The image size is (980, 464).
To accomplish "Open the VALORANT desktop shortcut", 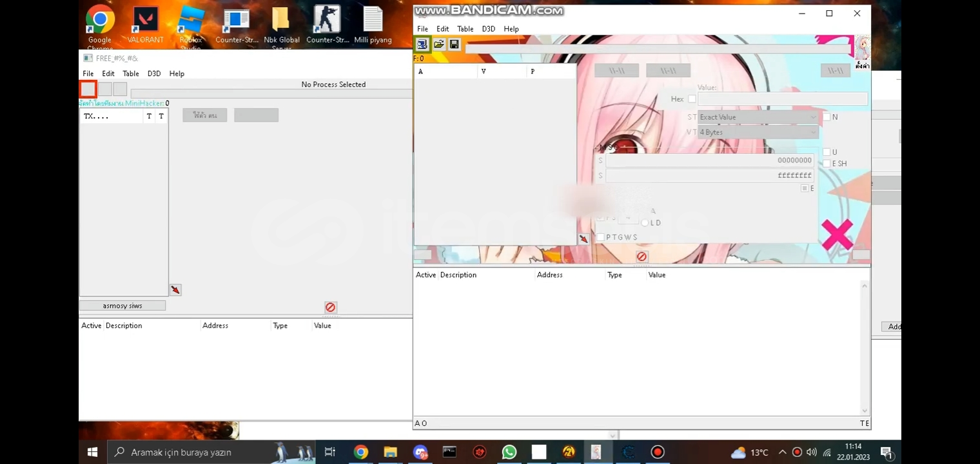I will coord(145,26).
